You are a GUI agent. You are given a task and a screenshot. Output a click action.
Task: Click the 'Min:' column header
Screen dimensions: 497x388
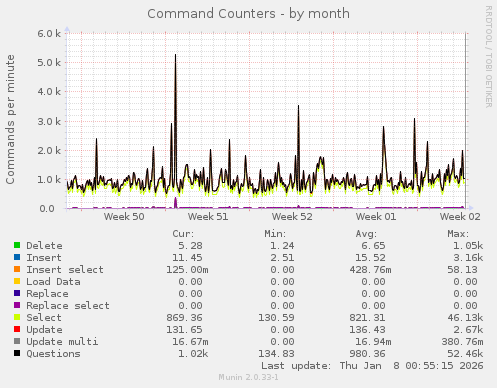[x=275, y=234]
